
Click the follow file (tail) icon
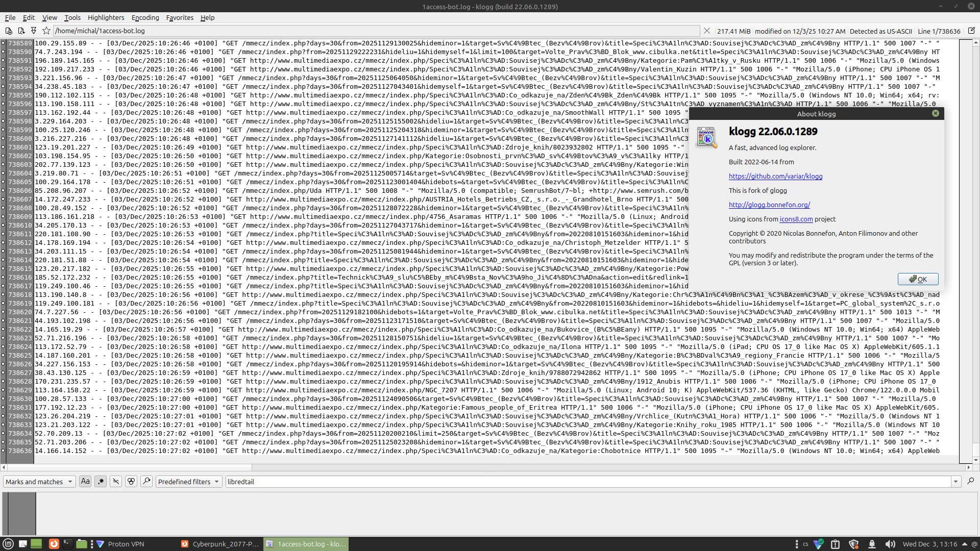[x=34, y=31]
